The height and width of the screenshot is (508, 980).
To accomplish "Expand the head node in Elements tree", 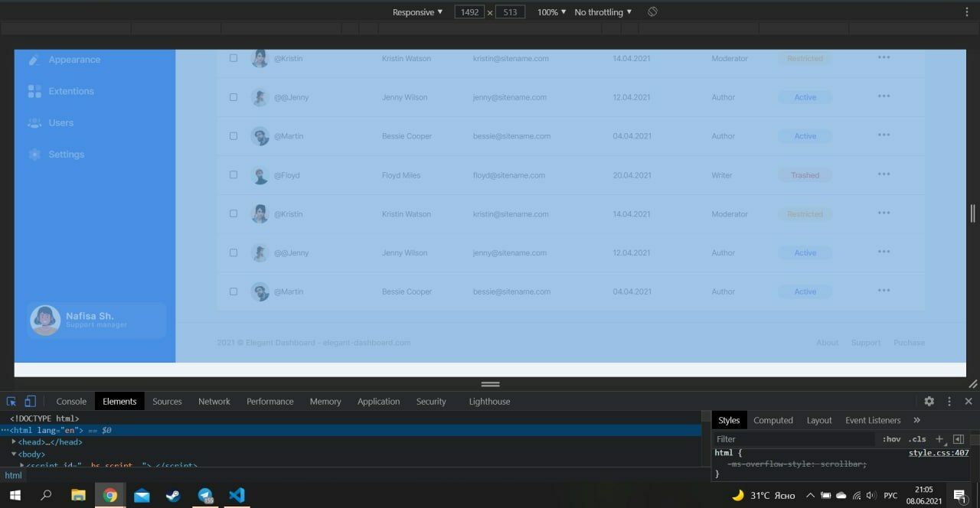I will 14,442.
